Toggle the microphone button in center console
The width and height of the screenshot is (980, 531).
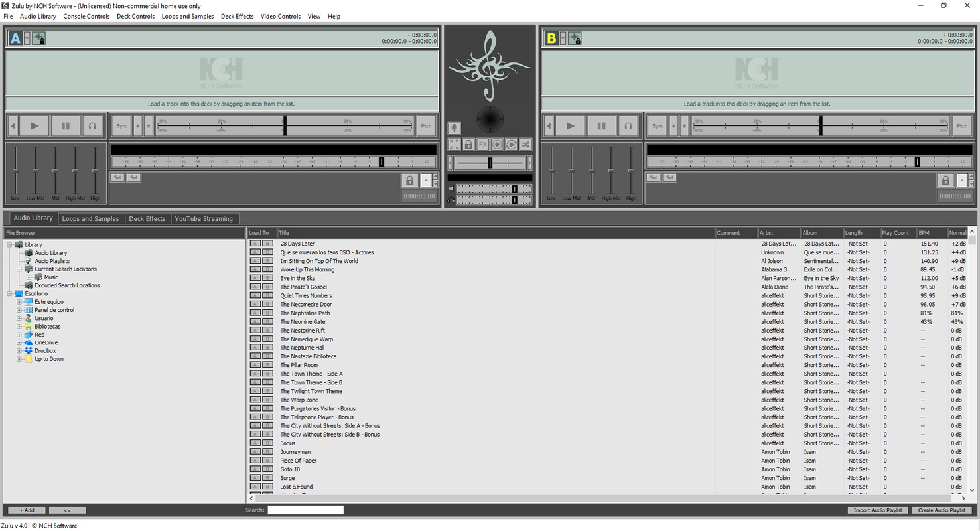coord(454,128)
